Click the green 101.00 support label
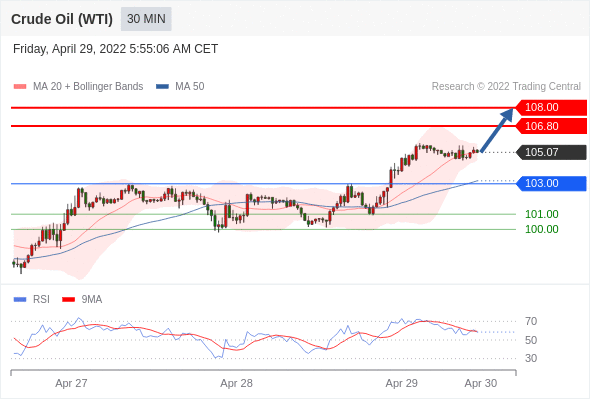Image resolution: width=590 pixels, height=400 pixels. [541, 214]
